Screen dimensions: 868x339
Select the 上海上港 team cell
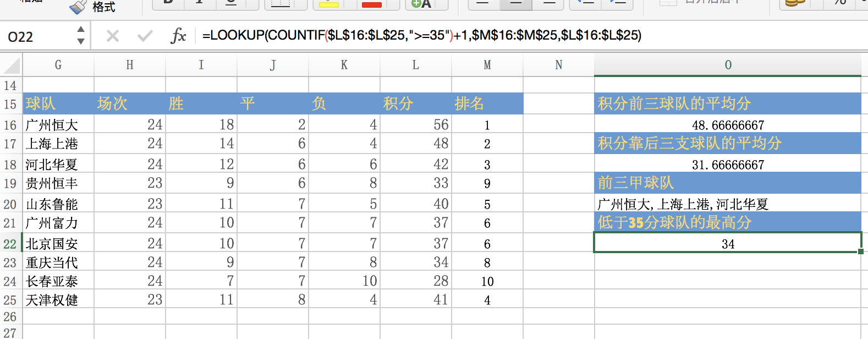pos(58,144)
